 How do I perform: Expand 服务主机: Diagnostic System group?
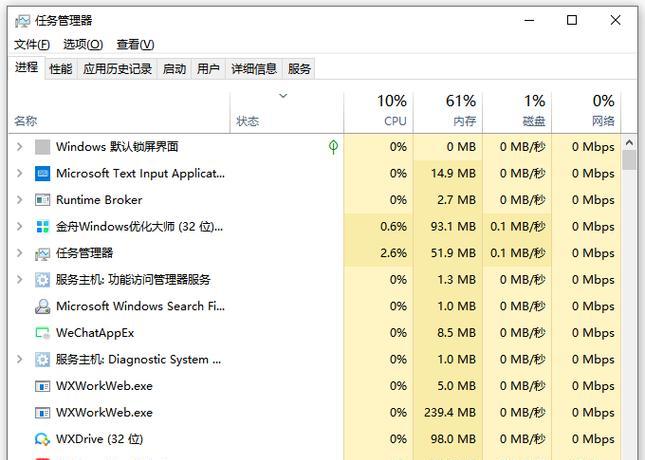point(19,359)
